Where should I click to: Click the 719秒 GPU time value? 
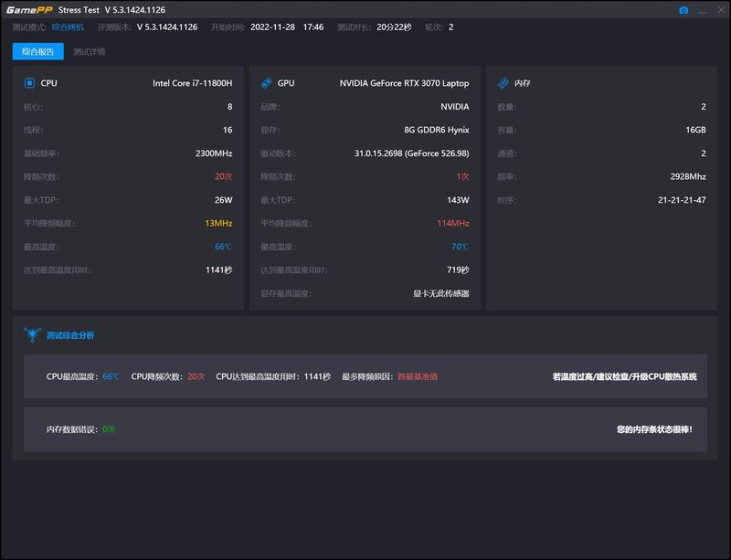[x=458, y=269]
